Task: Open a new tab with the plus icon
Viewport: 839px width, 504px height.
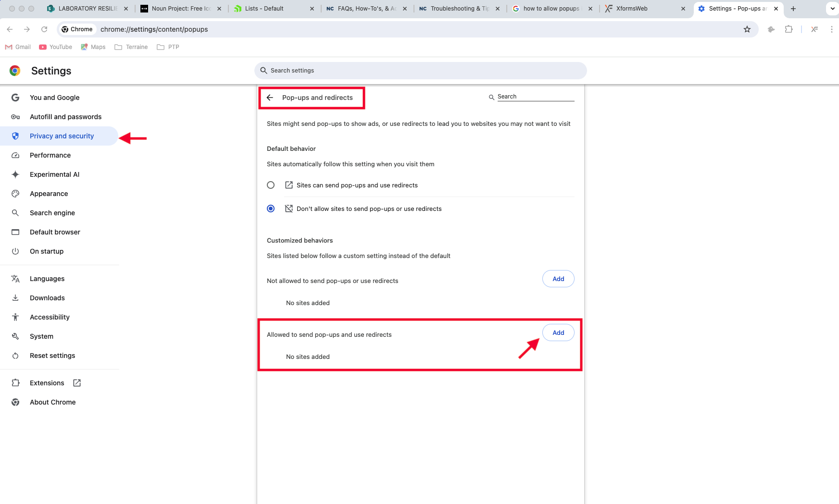Action: tap(793, 9)
